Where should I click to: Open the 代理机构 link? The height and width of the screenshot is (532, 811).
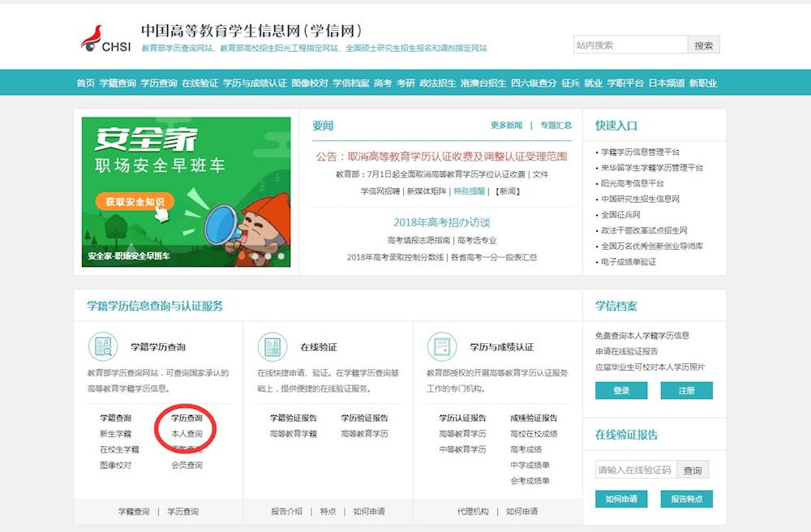pos(473,511)
